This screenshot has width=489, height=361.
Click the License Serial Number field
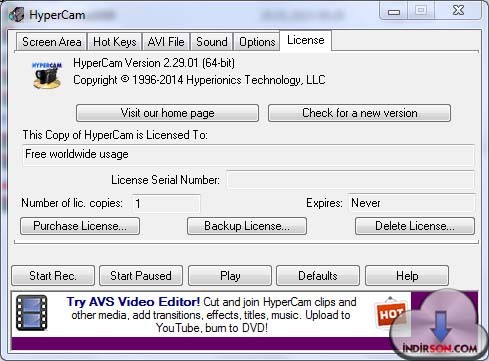(350, 180)
